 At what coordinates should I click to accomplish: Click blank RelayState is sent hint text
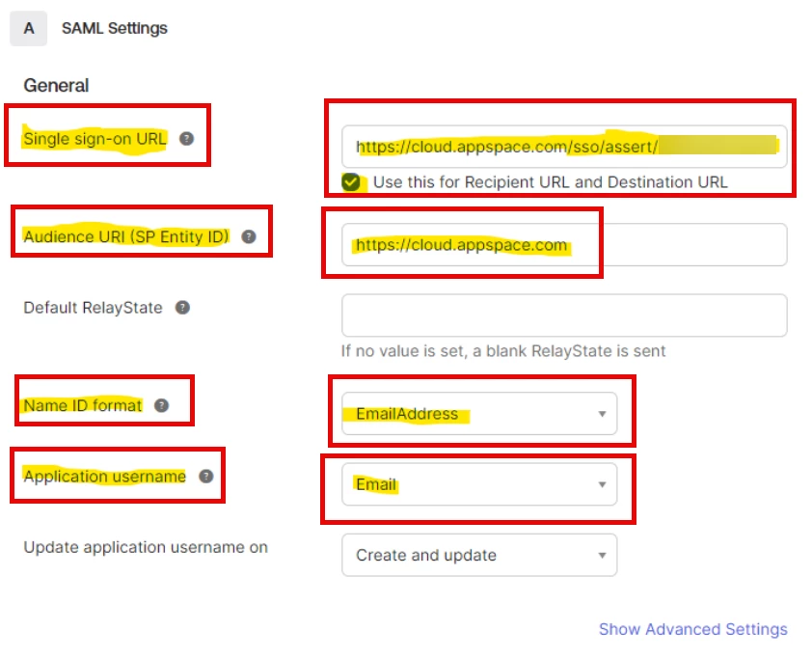pos(503,351)
